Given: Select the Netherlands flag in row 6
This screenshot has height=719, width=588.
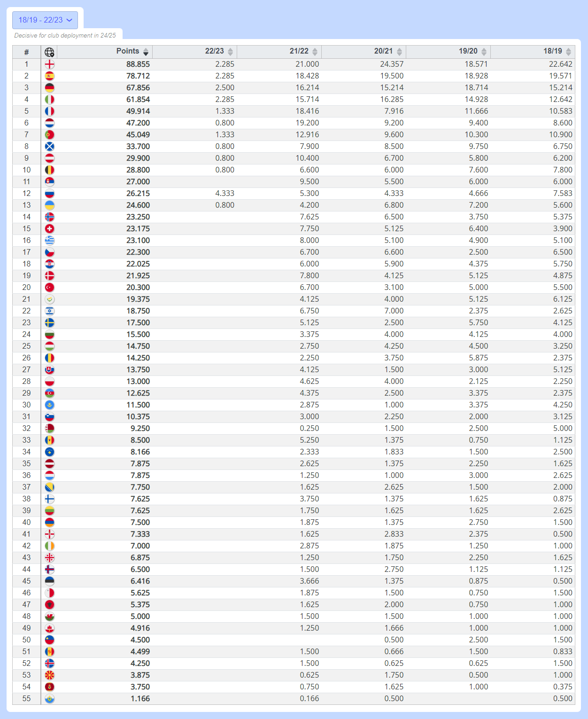Looking at the screenshot, I should coord(49,123).
